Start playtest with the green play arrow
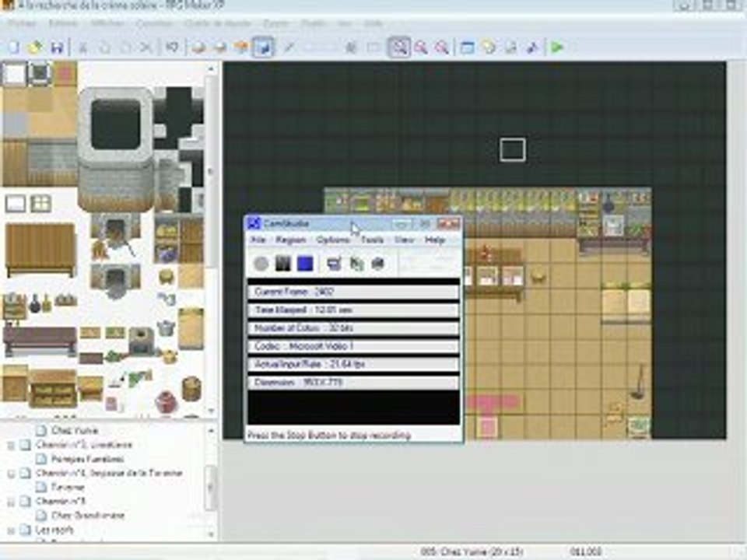 [x=557, y=47]
